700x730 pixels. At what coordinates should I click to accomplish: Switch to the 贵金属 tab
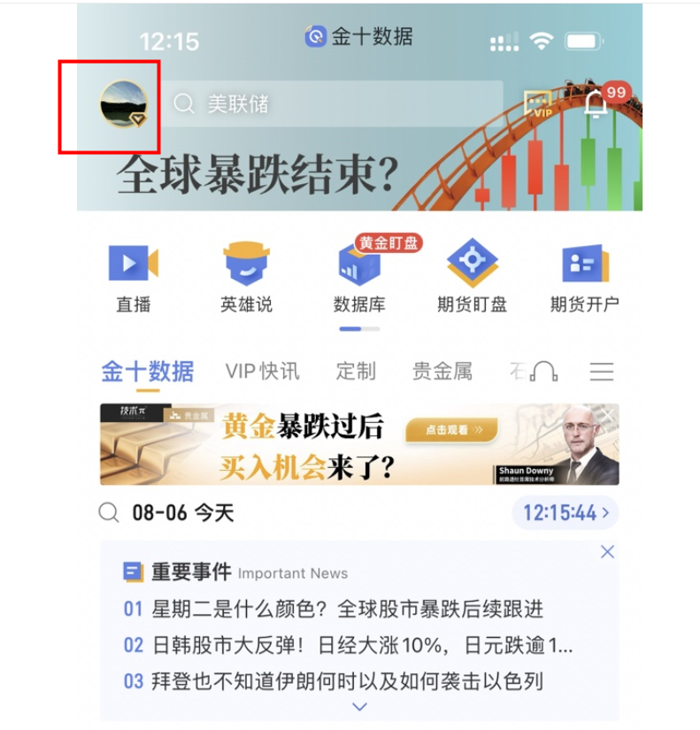click(442, 372)
